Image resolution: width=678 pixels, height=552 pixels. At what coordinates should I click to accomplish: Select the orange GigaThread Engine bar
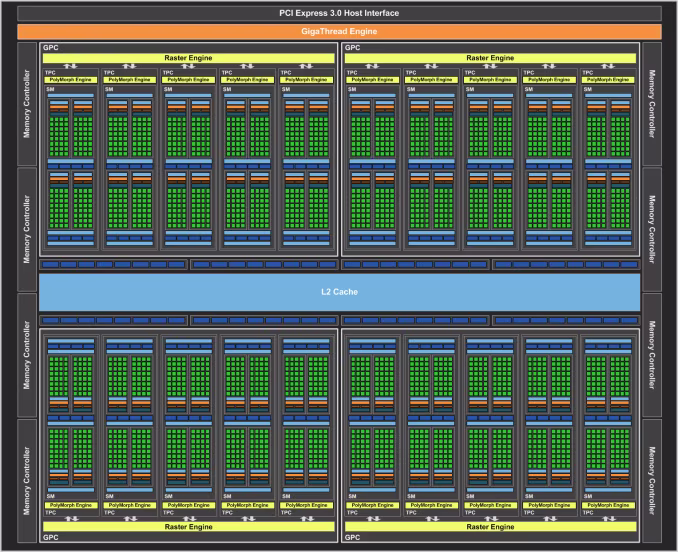pos(339,32)
